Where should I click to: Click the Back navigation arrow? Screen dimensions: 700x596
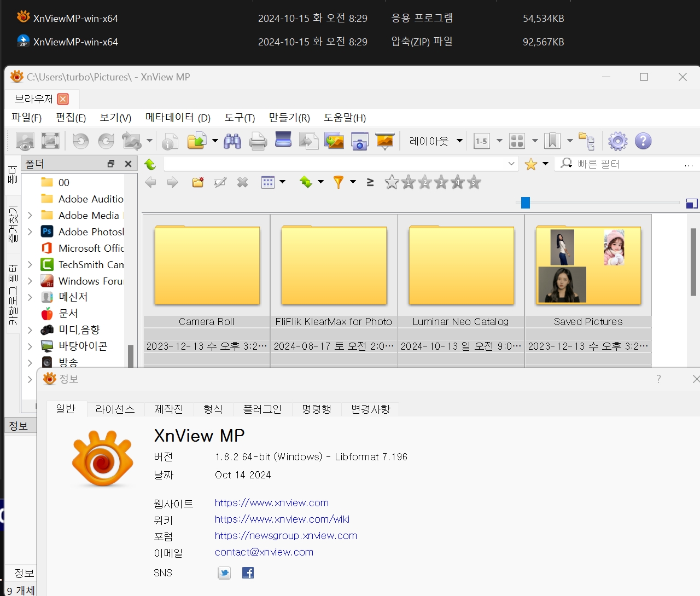click(x=151, y=182)
